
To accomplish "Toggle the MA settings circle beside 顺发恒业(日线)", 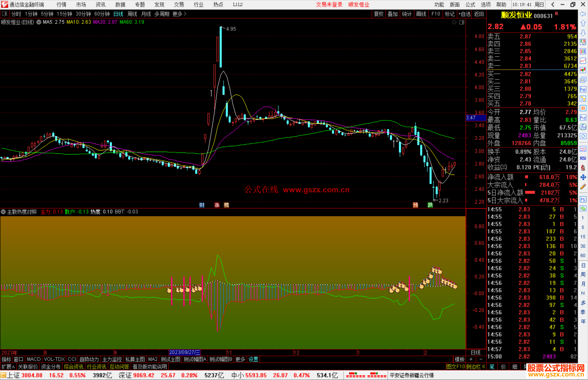I will click(x=39, y=22).
